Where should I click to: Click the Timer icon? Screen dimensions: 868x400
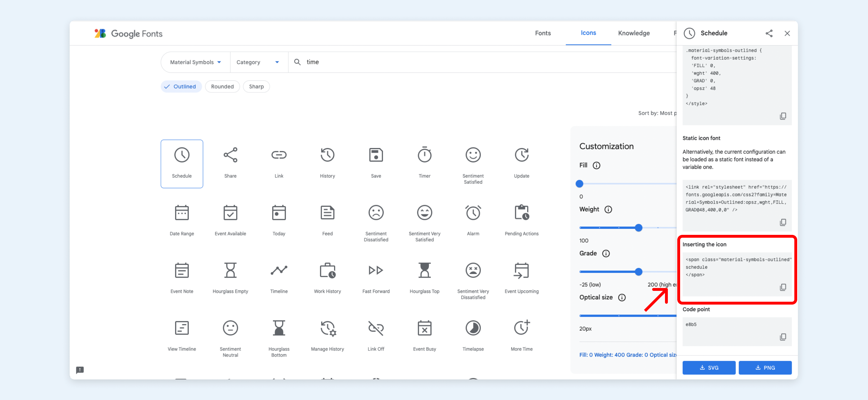(x=424, y=155)
